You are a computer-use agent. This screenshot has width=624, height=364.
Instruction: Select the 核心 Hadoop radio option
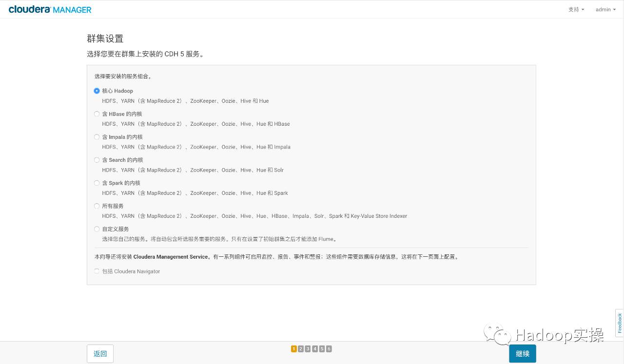97,91
